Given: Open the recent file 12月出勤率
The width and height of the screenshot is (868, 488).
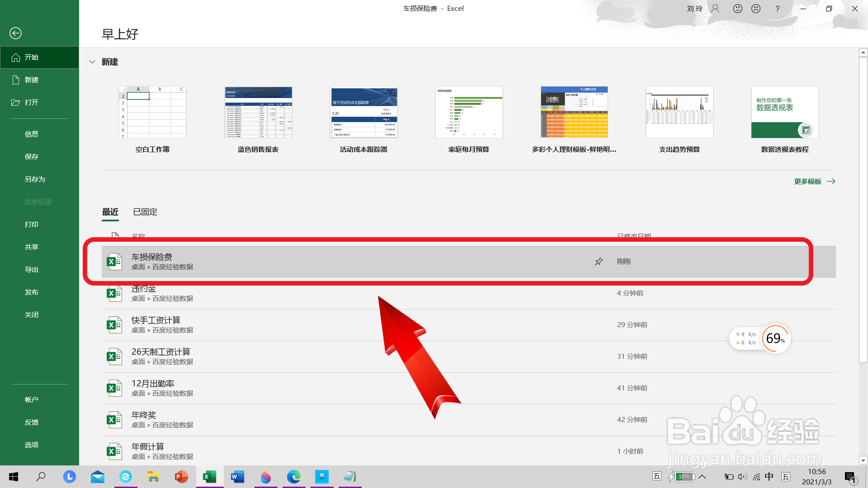Looking at the screenshot, I should [468, 388].
